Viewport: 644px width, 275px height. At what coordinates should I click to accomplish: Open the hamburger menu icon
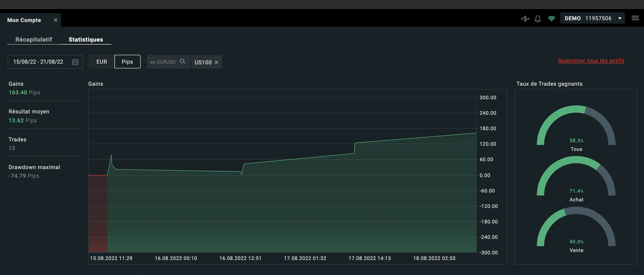(635, 18)
